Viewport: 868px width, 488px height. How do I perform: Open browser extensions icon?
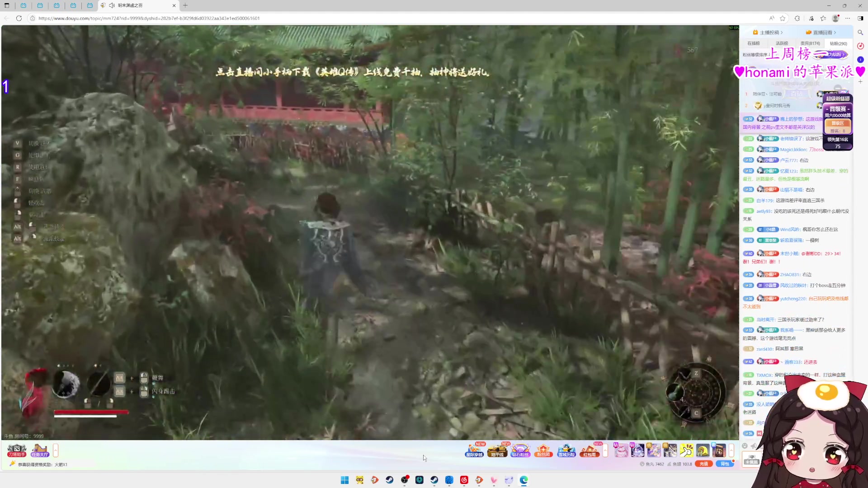(x=797, y=18)
